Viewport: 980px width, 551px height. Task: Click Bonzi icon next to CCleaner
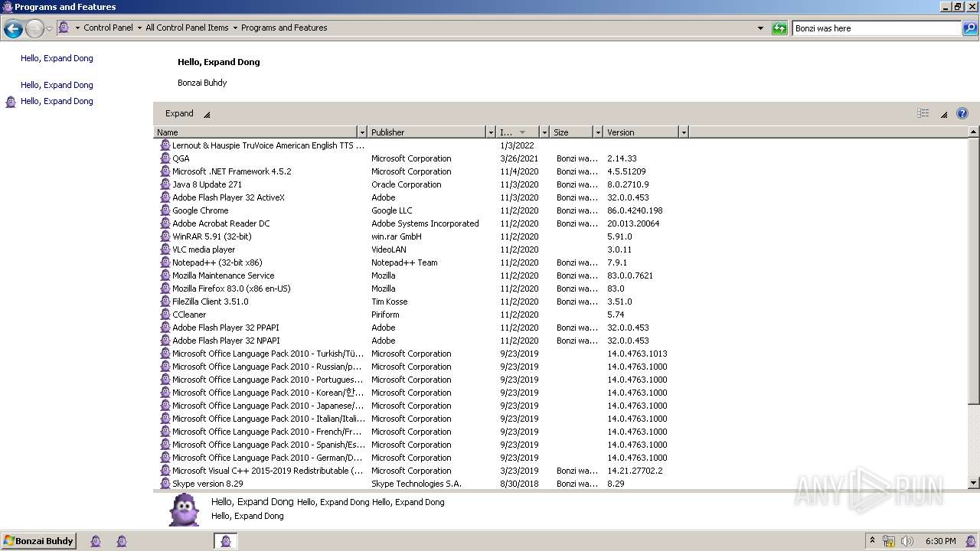[x=165, y=315]
